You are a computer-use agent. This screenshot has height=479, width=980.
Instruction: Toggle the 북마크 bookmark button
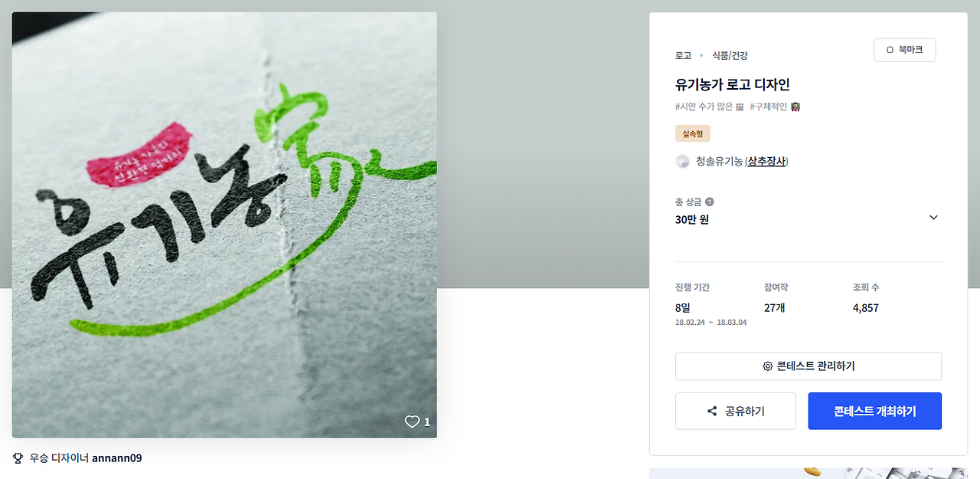[904, 50]
